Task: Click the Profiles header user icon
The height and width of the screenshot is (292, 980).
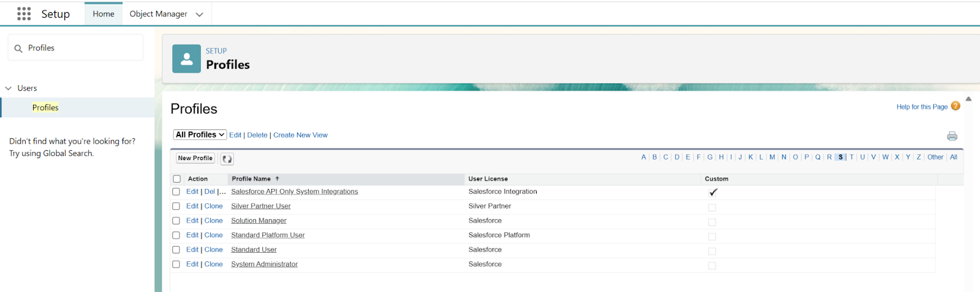Action: click(x=187, y=59)
